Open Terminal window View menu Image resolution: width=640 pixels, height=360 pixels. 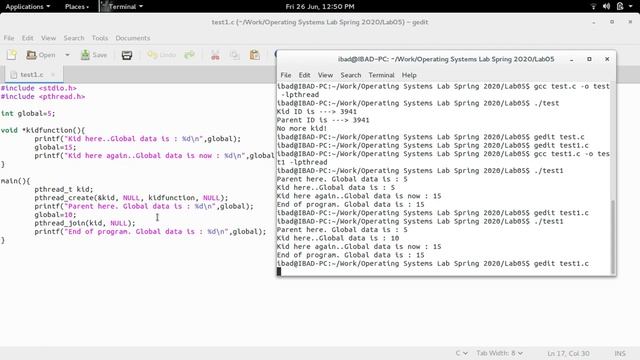(x=325, y=75)
